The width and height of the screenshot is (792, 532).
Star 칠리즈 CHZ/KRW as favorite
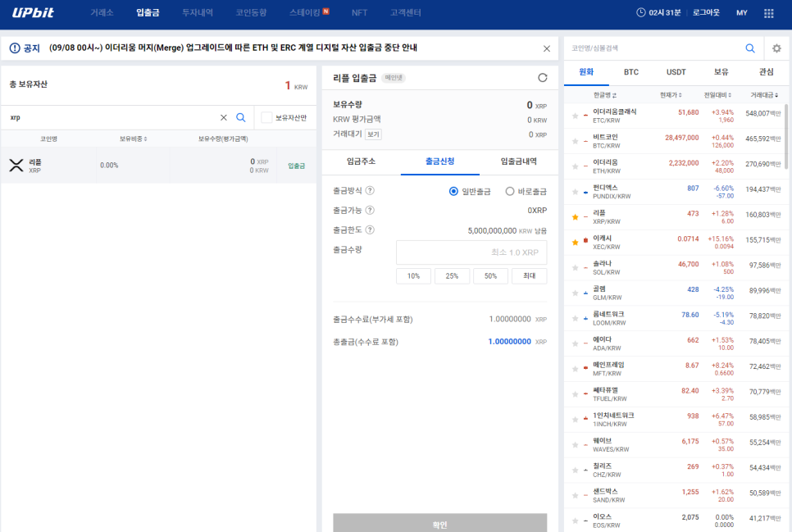tap(575, 470)
